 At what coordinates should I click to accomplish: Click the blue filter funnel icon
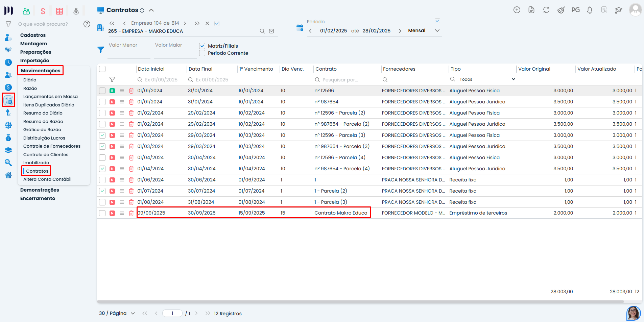coord(101,50)
